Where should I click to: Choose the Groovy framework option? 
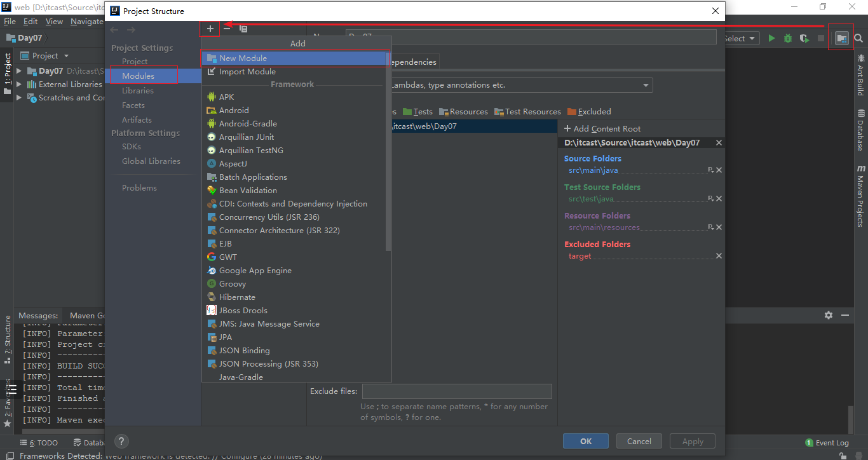(232, 284)
